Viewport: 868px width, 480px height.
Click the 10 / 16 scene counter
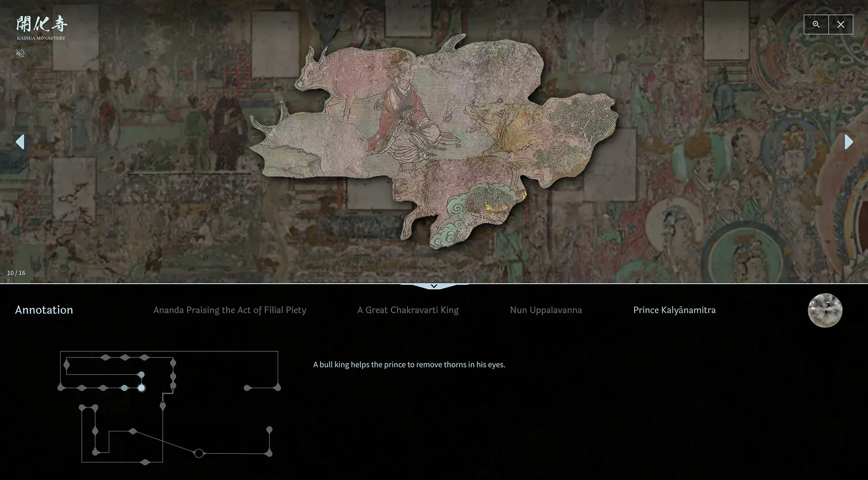tap(16, 273)
